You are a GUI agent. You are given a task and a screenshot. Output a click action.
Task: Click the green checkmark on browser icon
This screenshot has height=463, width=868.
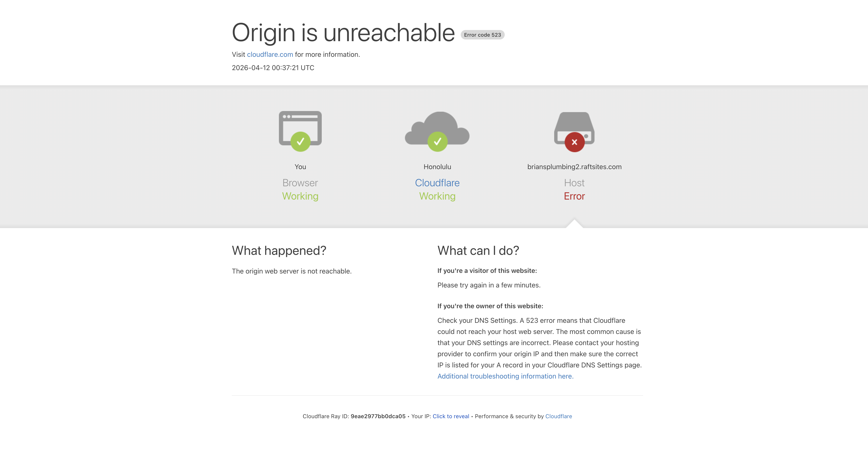(300, 142)
